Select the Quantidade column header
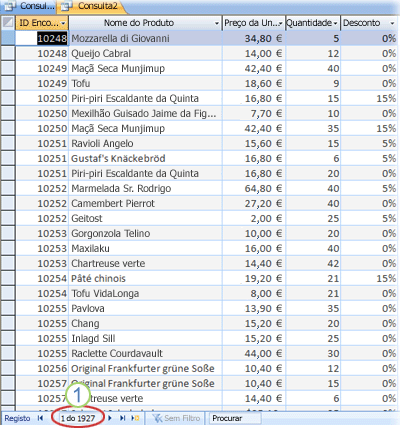400x428 pixels. (309, 23)
